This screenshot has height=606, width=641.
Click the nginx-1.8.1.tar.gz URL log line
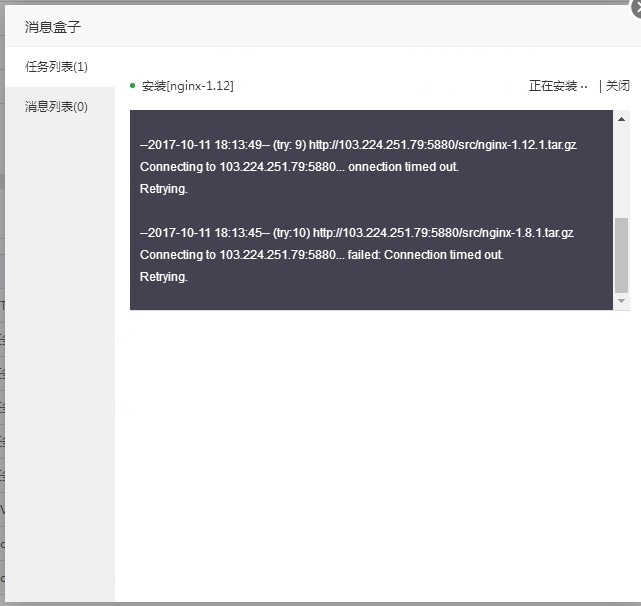point(356,233)
